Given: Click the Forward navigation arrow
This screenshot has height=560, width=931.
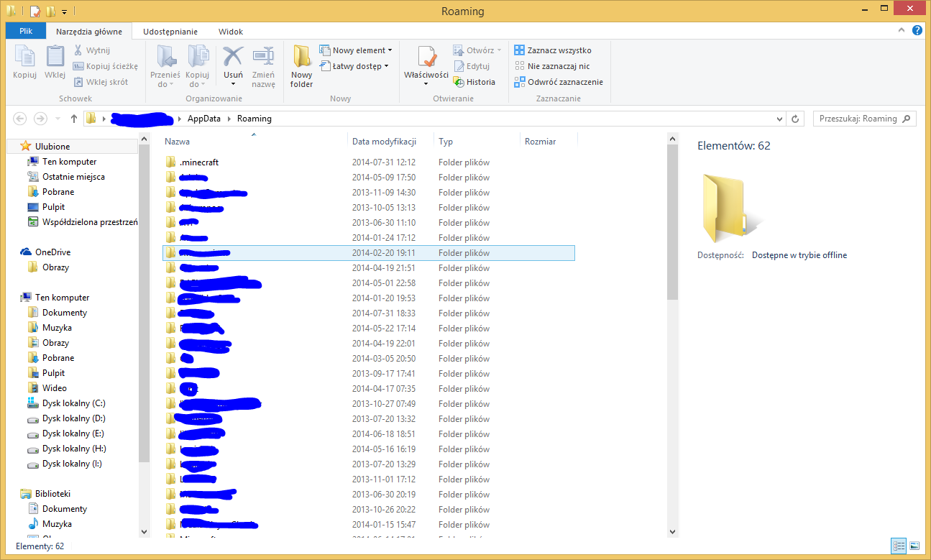Looking at the screenshot, I should [x=40, y=119].
